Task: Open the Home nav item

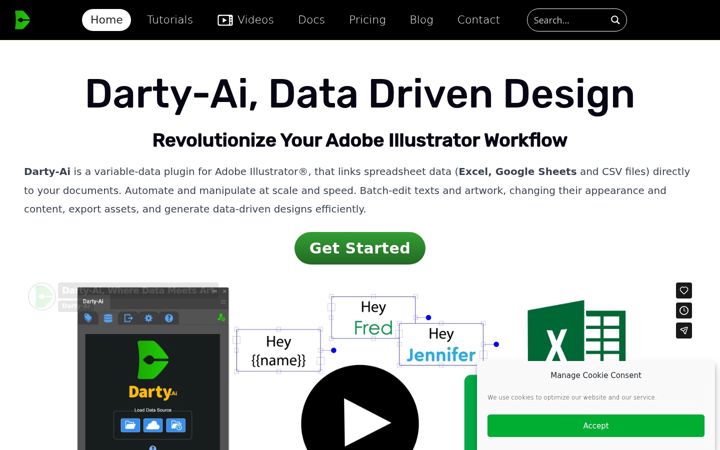Action: pos(107,20)
